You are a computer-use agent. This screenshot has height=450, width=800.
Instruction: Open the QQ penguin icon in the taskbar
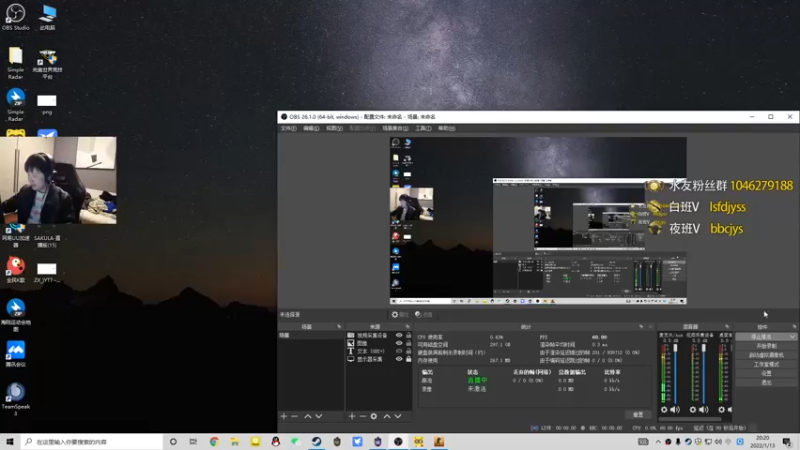click(x=276, y=442)
